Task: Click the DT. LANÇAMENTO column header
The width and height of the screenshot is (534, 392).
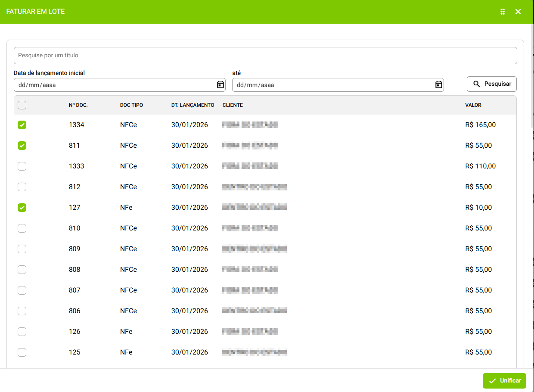Action: coord(192,105)
